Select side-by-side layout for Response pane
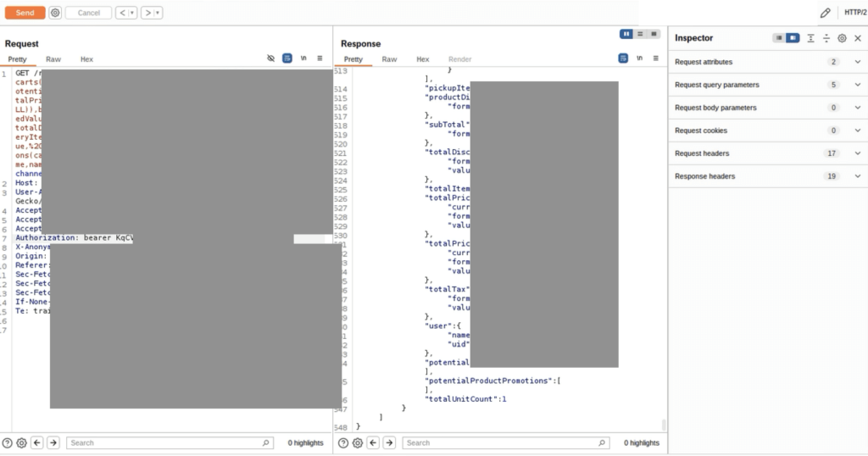 click(626, 34)
